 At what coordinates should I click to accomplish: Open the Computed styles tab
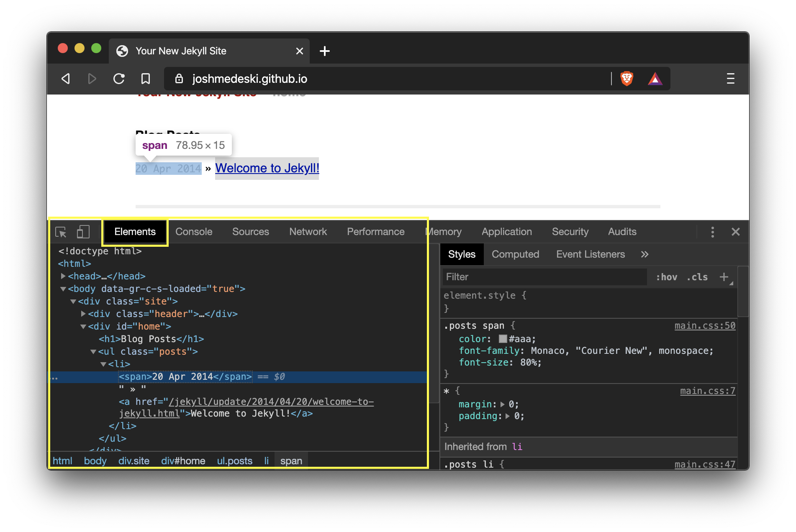coord(515,254)
